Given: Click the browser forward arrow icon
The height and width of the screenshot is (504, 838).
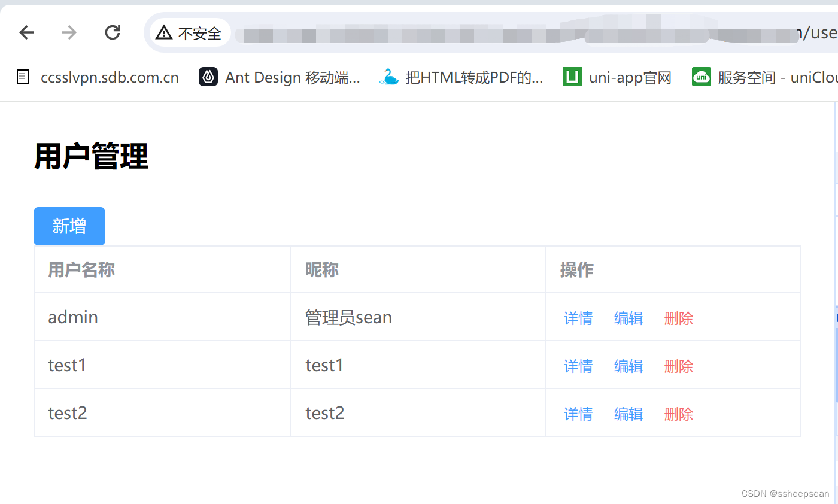Looking at the screenshot, I should coord(69,32).
